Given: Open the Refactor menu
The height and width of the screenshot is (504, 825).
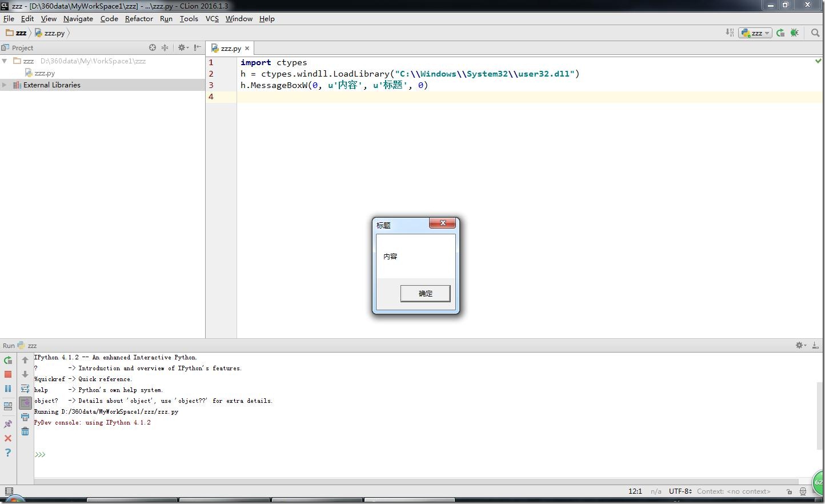Looking at the screenshot, I should pyautogui.click(x=139, y=18).
